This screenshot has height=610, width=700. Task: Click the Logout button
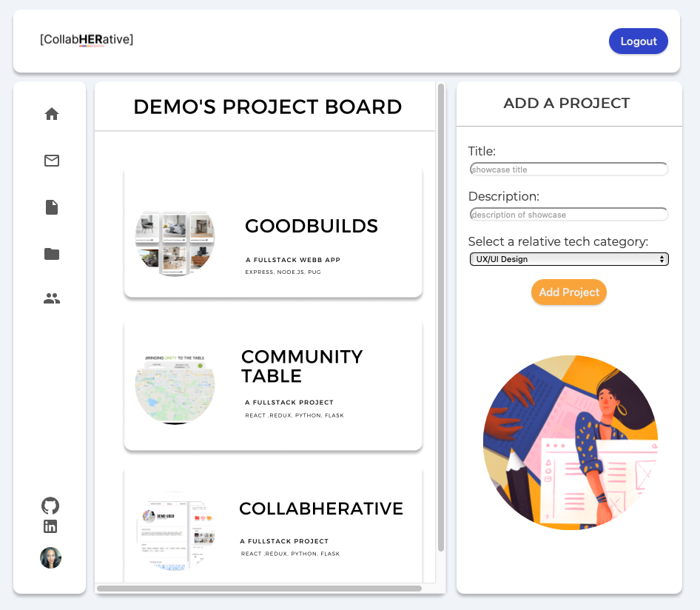pos(638,41)
